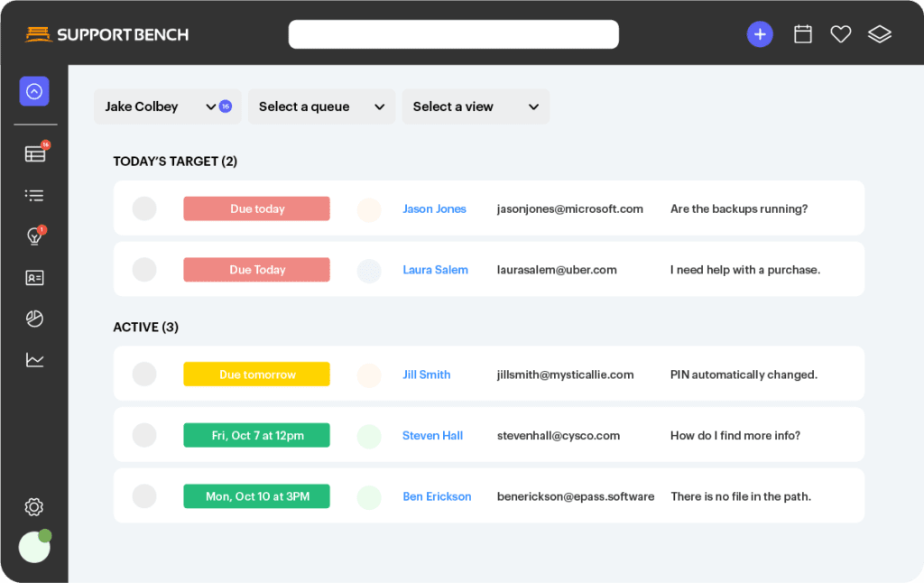The image size is (924, 583).
Task: Open the Select a view dropdown
Action: coord(475,106)
